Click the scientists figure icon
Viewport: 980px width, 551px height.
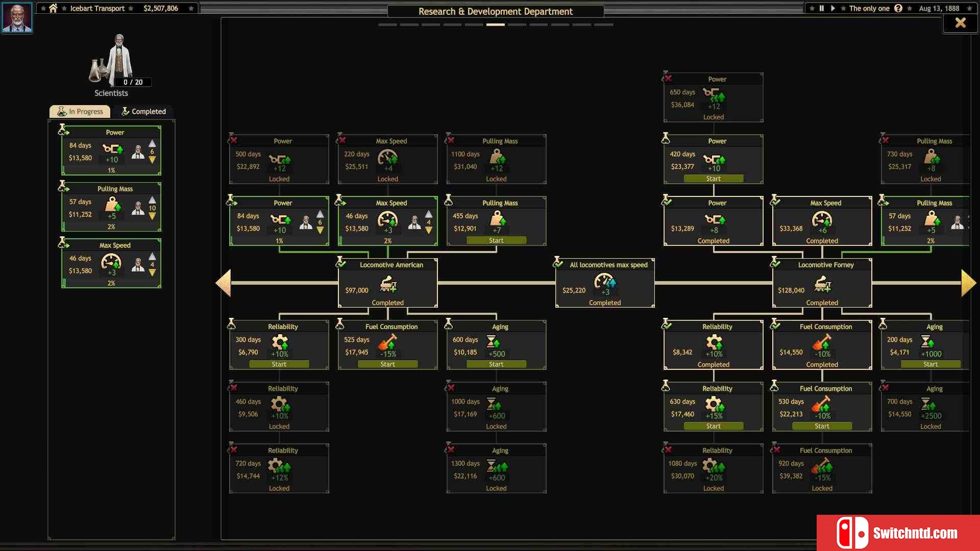[118, 59]
